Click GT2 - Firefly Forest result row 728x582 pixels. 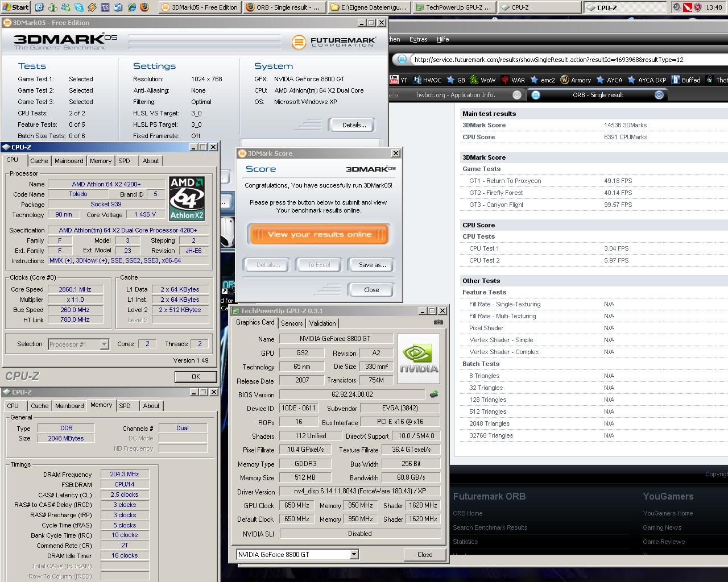tap(594, 193)
